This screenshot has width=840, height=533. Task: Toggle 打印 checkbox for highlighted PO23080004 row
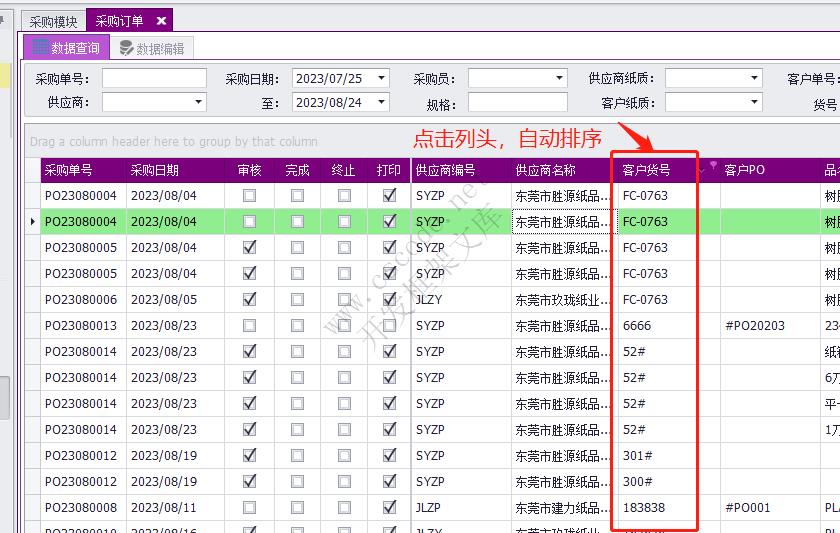point(389,221)
